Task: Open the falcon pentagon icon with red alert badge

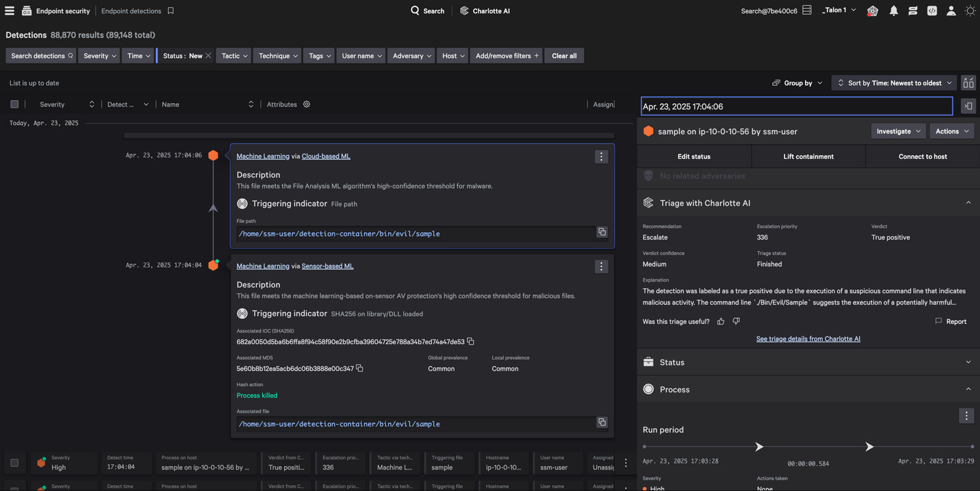Action: click(872, 10)
